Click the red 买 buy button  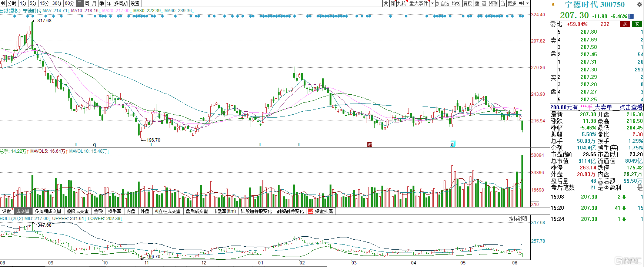tap(625, 24)
